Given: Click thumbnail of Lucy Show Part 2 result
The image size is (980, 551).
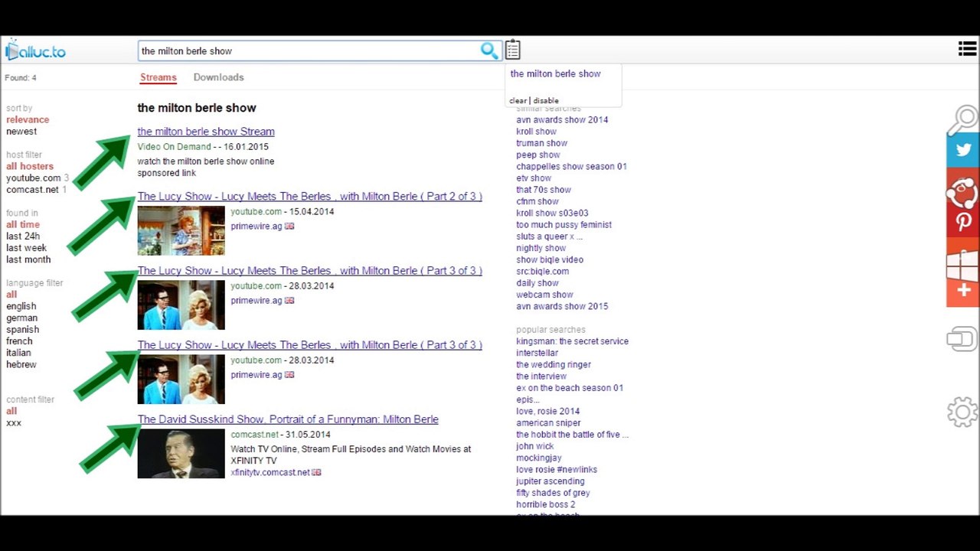Looking at the screenshot, I should [181, 230].
